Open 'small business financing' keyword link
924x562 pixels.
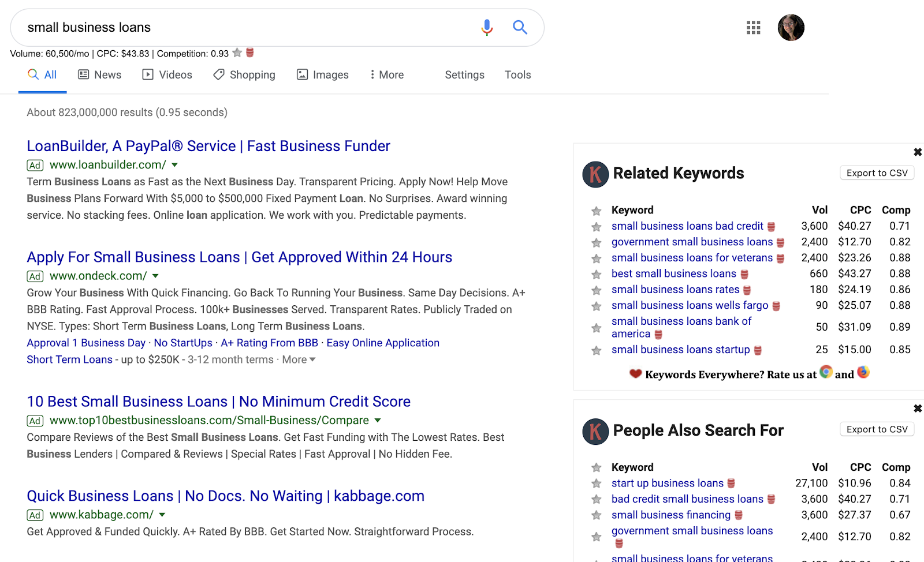pyautogui.click(x=671, y=515)
